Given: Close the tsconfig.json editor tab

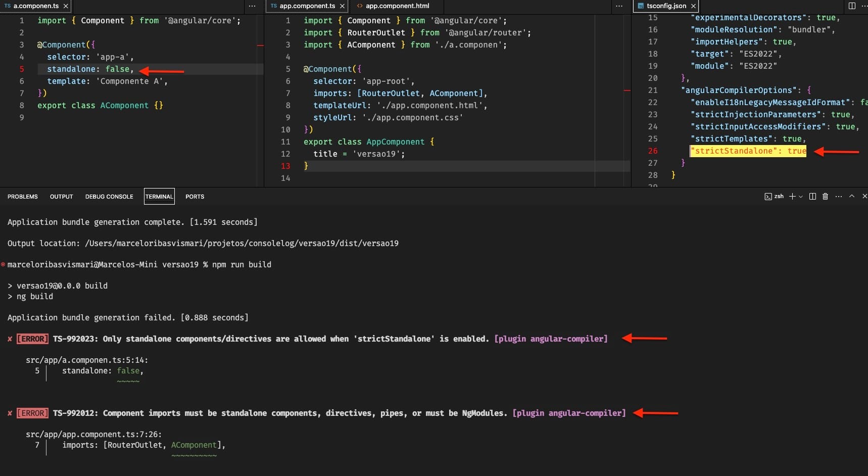Looking at the screenshot, I should pyautogui.click(x=693, y=6).
